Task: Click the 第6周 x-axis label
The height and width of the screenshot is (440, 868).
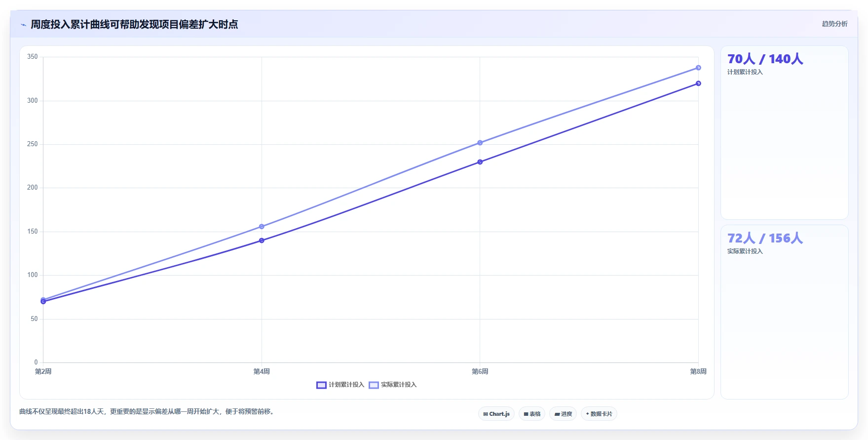Action: pyautogui.click(x=480, y=371)
